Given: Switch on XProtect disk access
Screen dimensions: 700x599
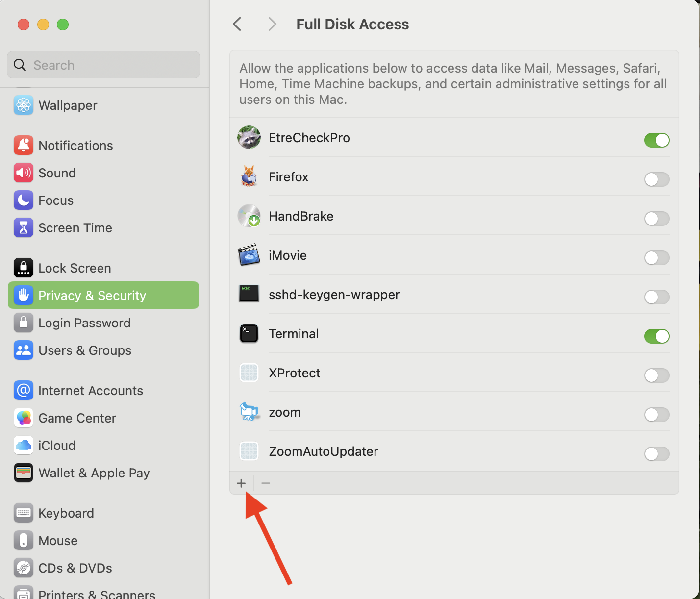Looking at the screenshot, I should [x=657, y=375].
